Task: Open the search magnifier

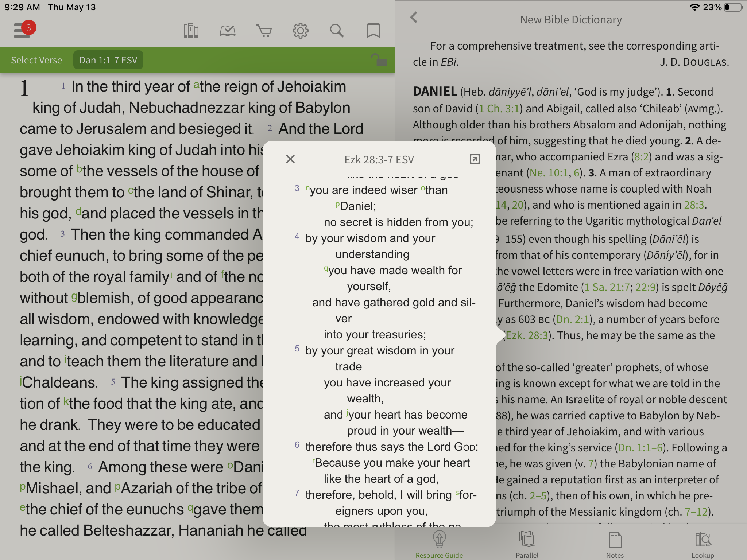Action: (x=337, y=31)
